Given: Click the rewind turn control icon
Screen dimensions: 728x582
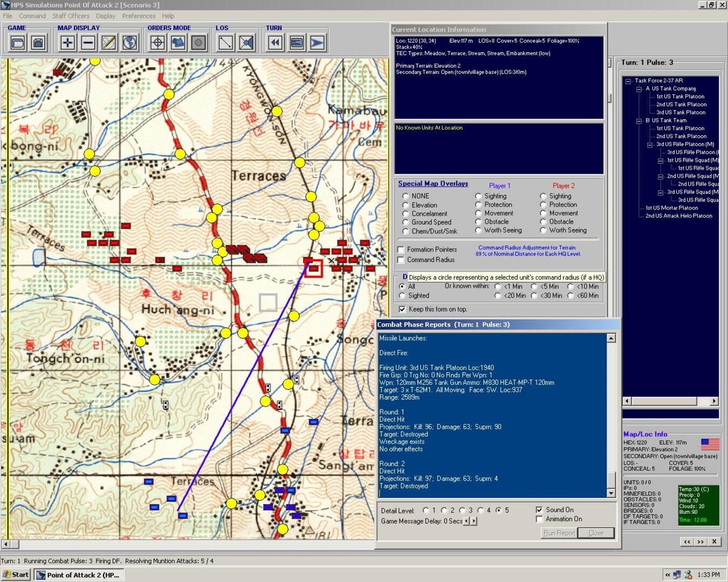Looking at the screenshot, I should click(275, 41).
